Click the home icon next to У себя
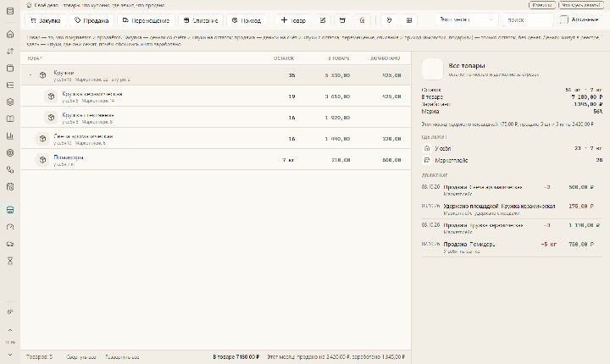The width and height of the screenshot is (610, 364). pos(427,148)
